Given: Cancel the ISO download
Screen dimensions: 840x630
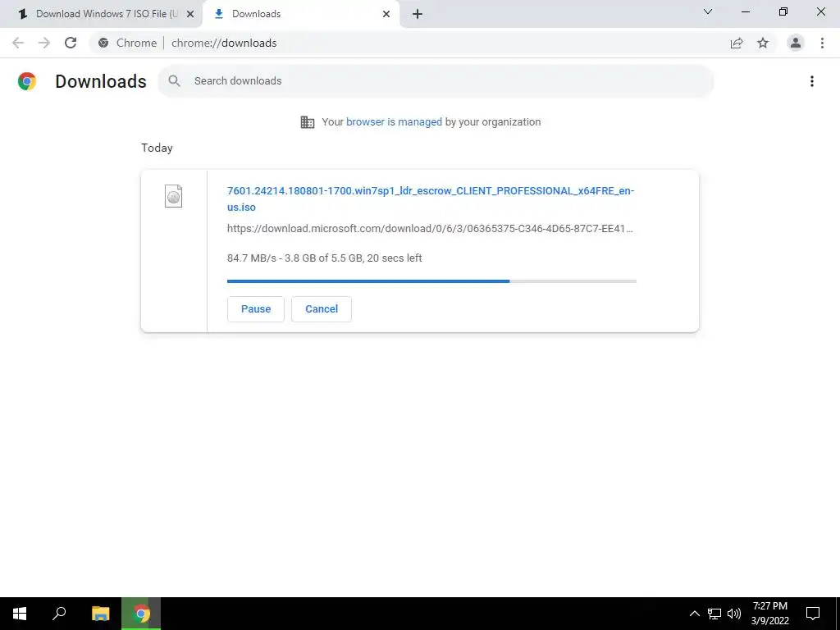Looking at the screenshot, I should tap(322, 309).
